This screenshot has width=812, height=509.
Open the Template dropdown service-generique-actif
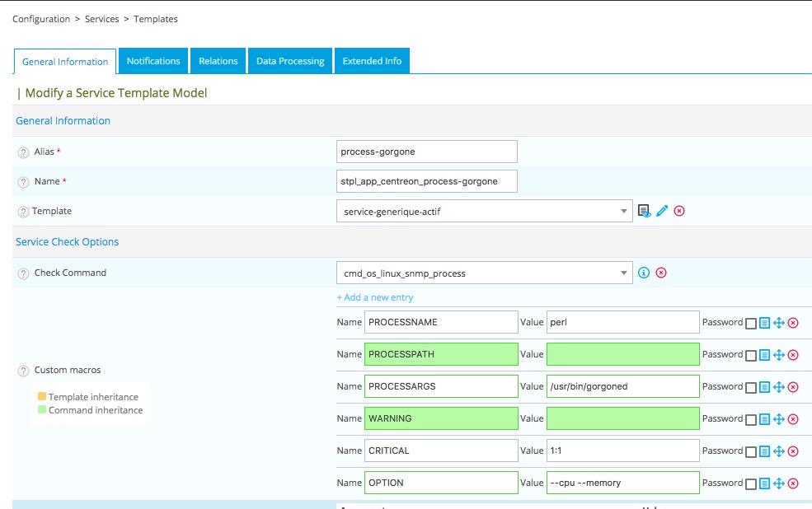[x=484, y=212]
